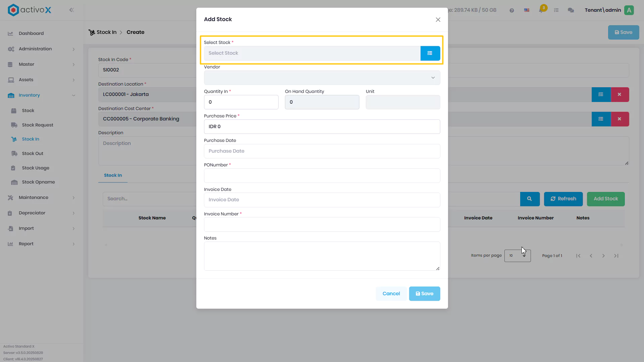Viewport: 644px width, 362px height.
Task: Click the Invoice Date column header
Action: tap(478, 218)
